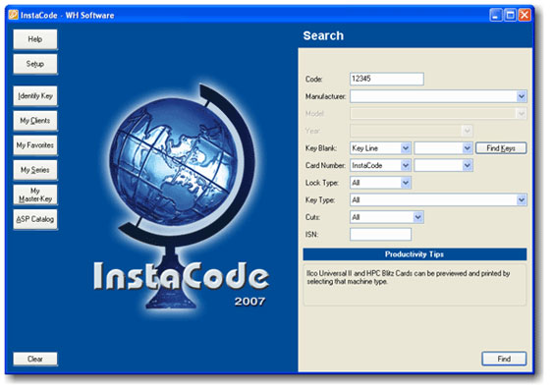Click the InstaCode title bar app icon
This screenshot has width=553, height=392.
pos(13,15)
